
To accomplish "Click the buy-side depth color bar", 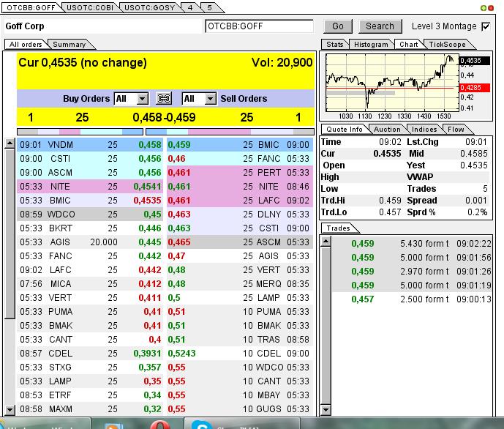I will (80, 132).
